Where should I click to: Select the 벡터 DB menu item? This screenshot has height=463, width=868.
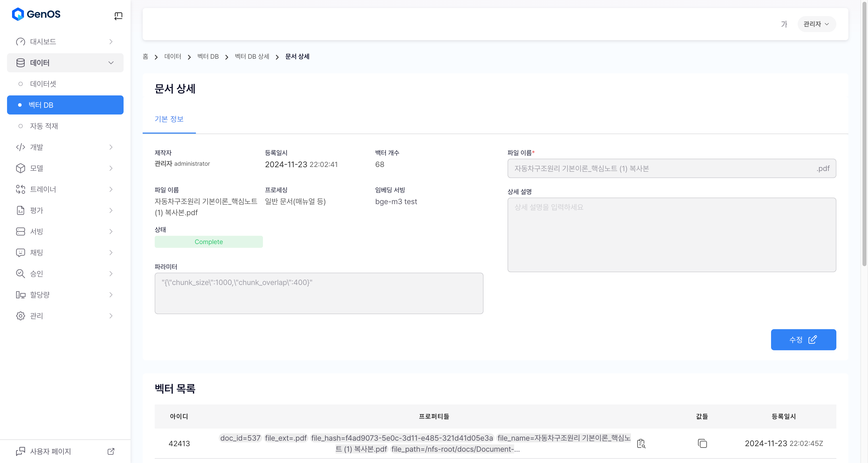click(65, 105)
